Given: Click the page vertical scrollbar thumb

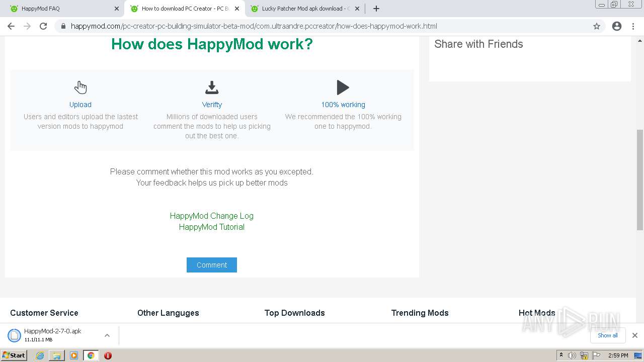Looking at the screenshot, I should (x=640, y=179).
